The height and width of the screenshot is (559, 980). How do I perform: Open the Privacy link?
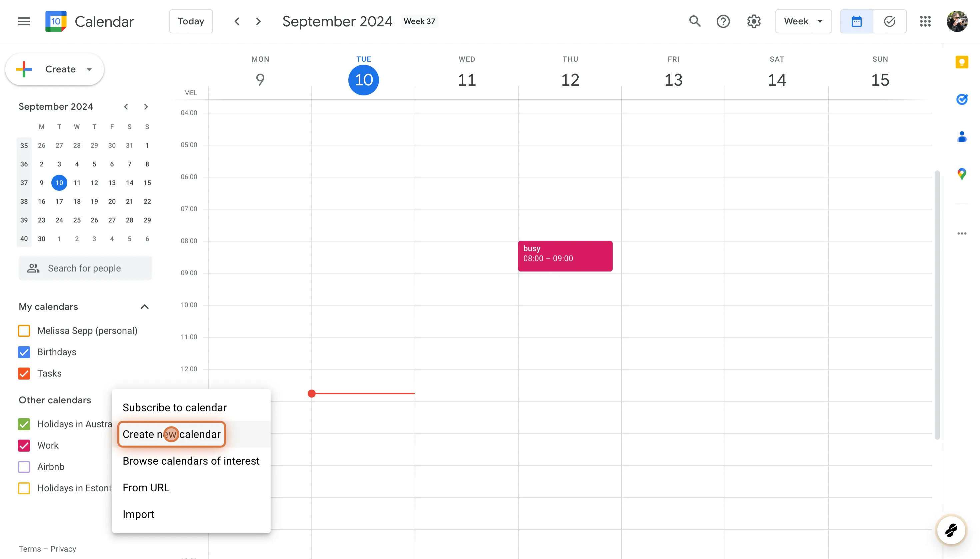(63, 549)
